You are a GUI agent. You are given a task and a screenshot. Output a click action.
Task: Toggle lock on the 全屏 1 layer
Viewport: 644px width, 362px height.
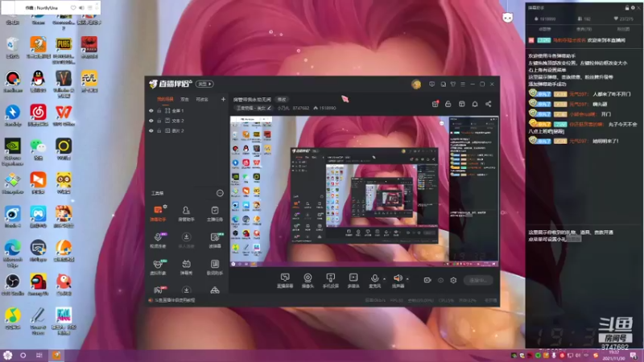tap(159, 111)
